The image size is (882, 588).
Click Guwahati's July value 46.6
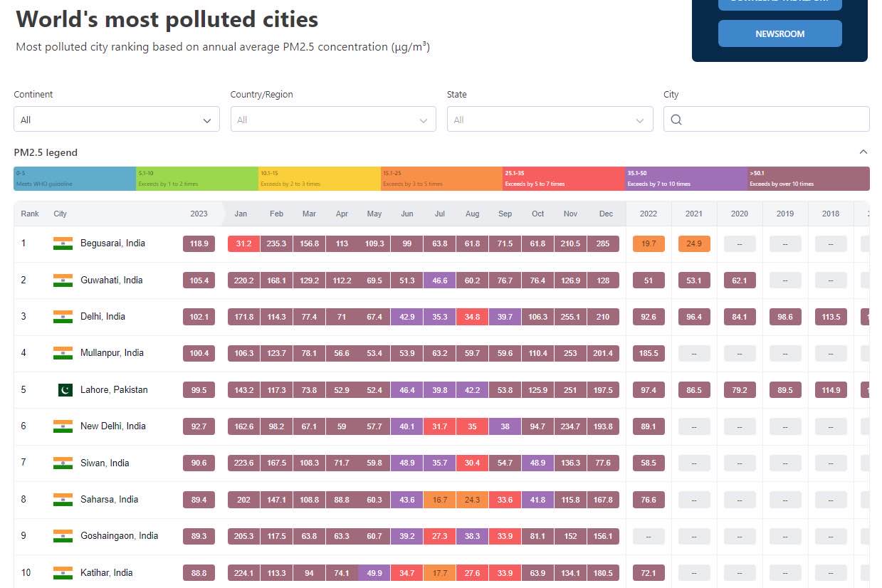point(440,280)
